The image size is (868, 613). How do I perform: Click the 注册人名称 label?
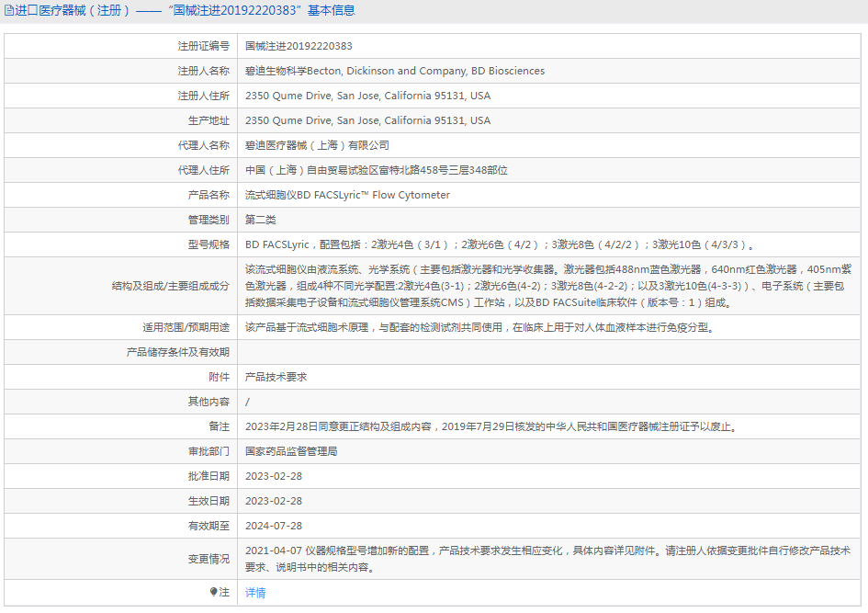pyautogui.click(x=203, y=71)
